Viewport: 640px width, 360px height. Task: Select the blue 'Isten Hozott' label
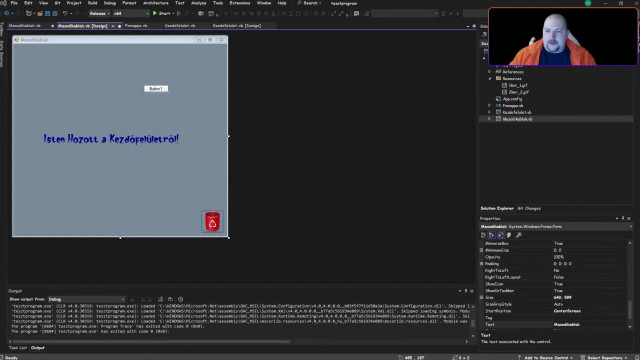[x=111, y=139]
